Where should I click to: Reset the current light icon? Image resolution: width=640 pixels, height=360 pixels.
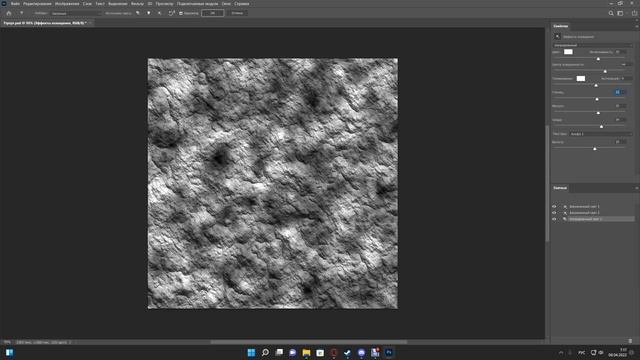[x=172, y=13]
